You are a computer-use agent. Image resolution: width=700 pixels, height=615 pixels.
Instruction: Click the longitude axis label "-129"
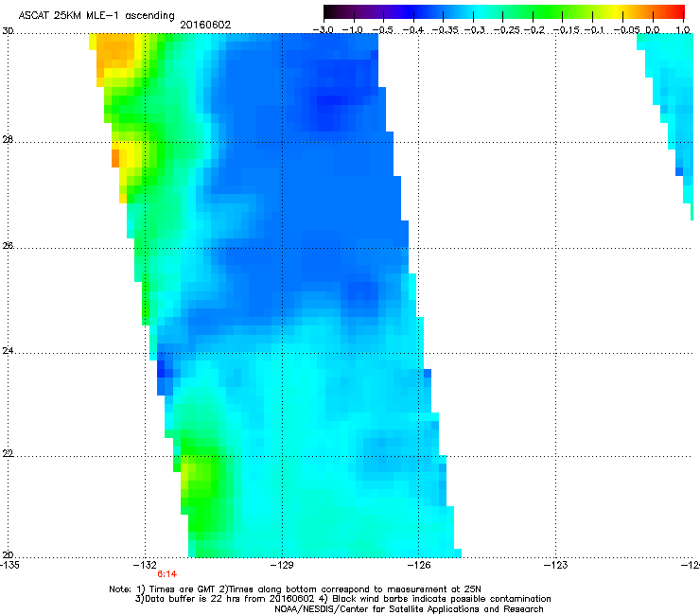282,565
